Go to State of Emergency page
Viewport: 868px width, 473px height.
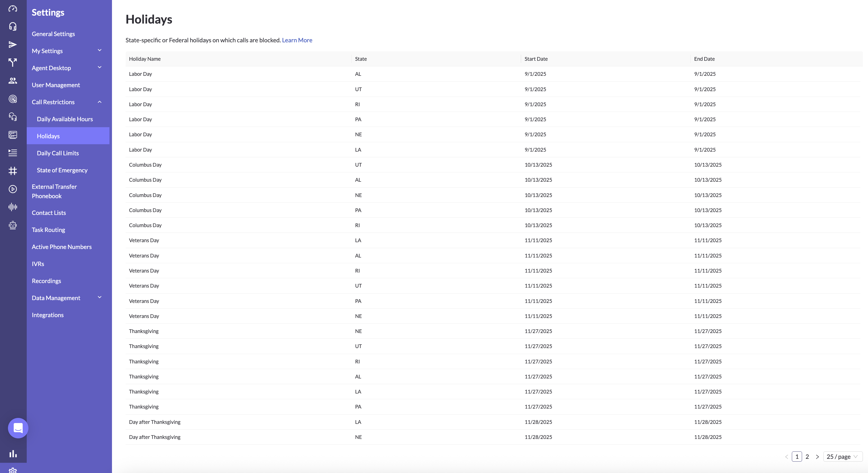coord(62,170)
